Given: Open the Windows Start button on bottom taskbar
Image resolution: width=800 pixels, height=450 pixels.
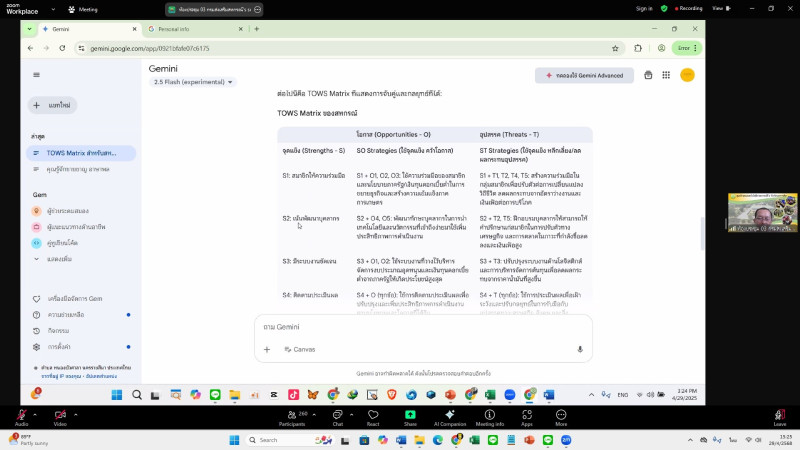Looking at the screenshot, I should coord(234,440).
